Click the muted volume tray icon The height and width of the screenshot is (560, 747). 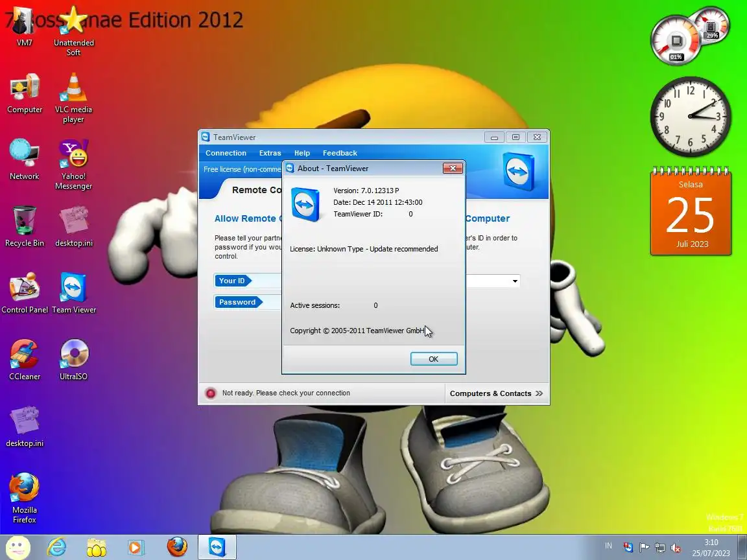coord(676,548)
